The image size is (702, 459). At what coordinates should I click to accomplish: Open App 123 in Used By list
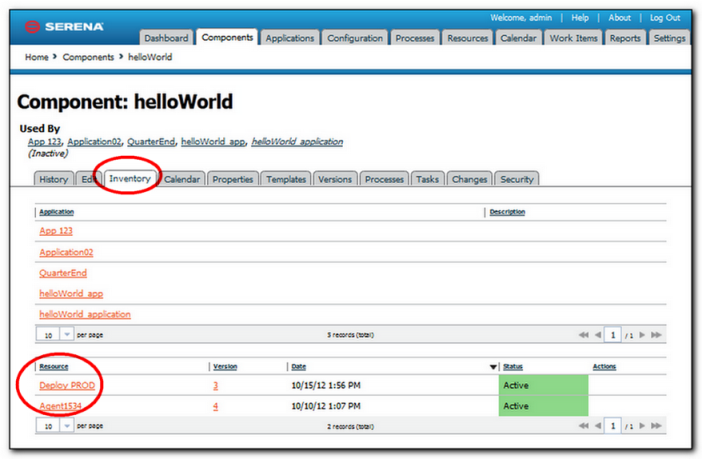click(x=44, y=142)
